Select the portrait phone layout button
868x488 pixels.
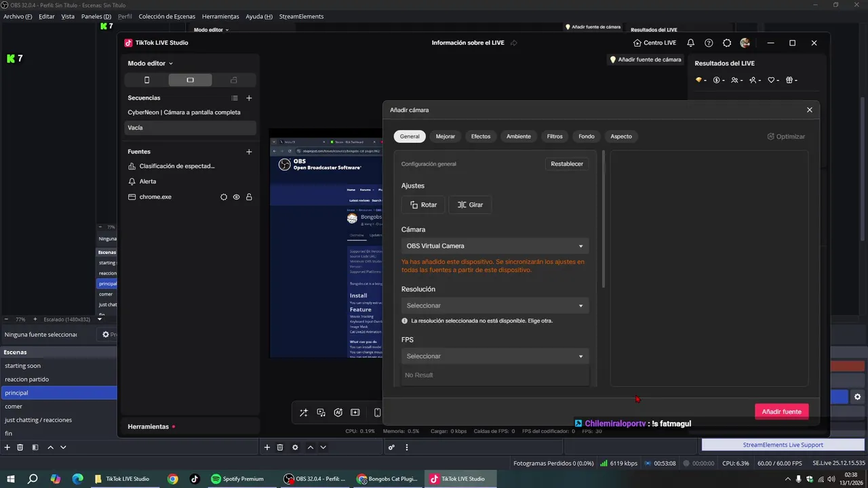[146, 80]
